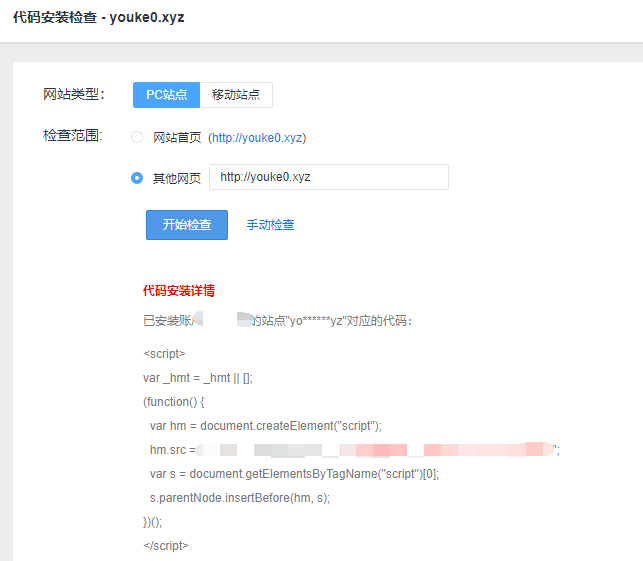This screenshot has height=561, width=643.
Task: Click the document.createElement("script") code line
Action: (x=266, y=426)
